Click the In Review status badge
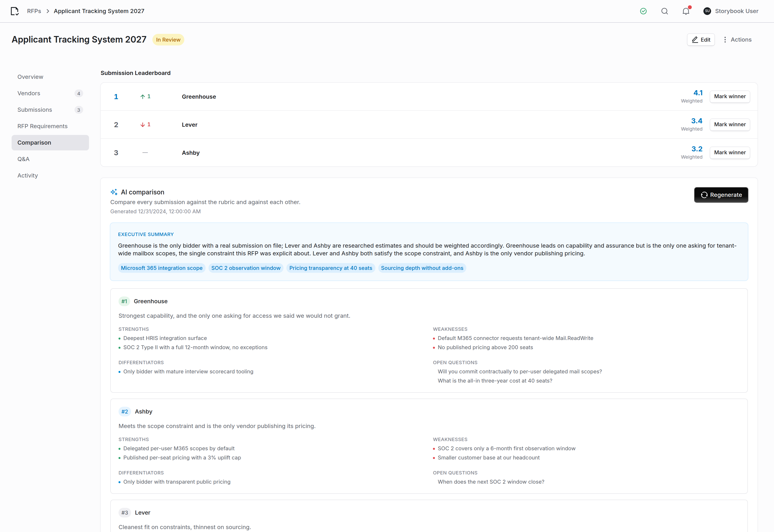 click(x=168, y=40)
